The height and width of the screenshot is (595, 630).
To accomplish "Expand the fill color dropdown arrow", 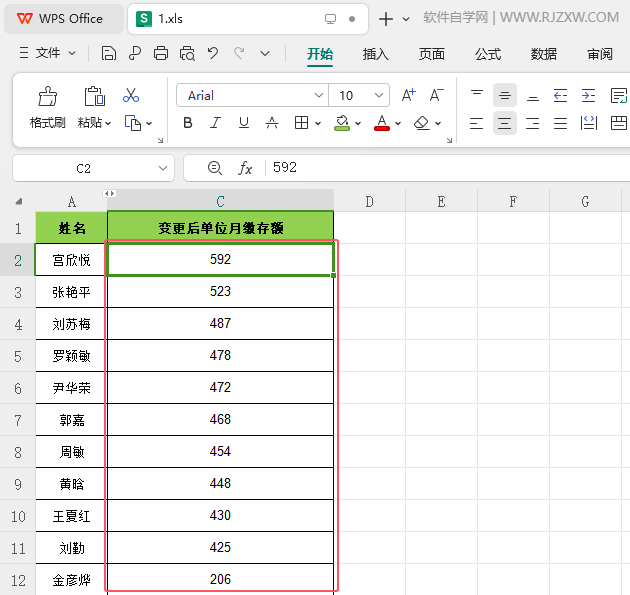I will [x=358, y=123].
